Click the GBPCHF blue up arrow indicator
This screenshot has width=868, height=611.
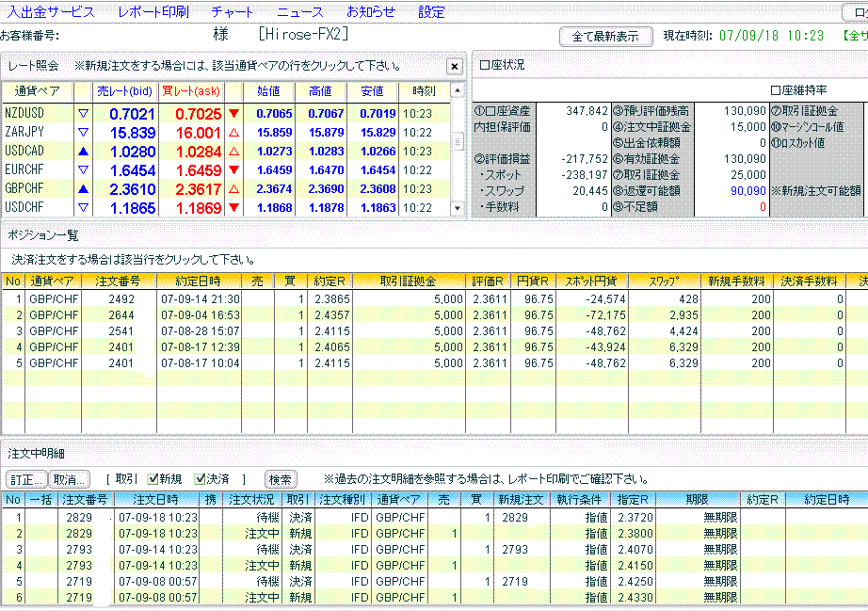[82, 189]
